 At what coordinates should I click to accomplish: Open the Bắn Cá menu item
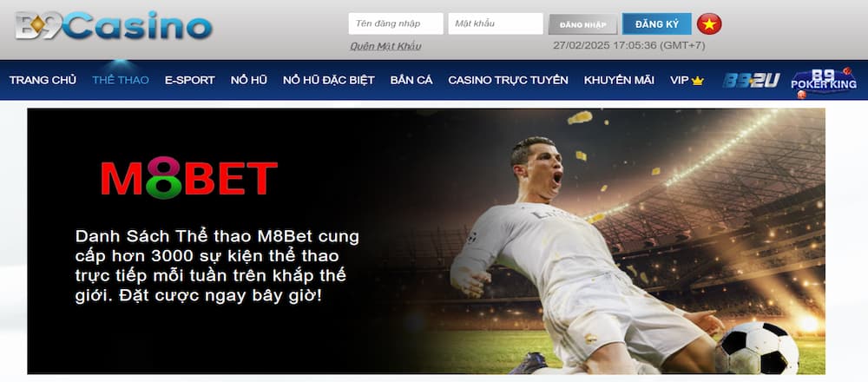pyautogui.click(x=411, y=81)
